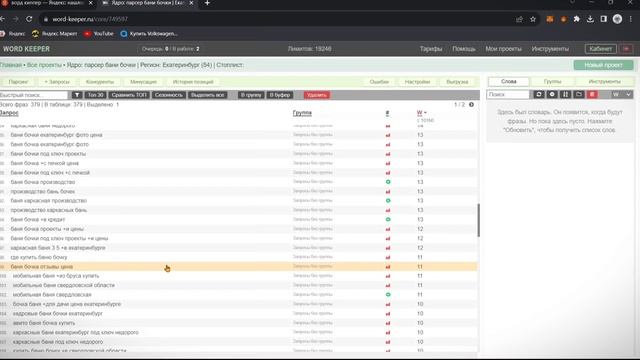The width and height of the screenshot is (640, 360).
Task: Follow the Все проекты breadcrumb link
Action: pos(44,65)
